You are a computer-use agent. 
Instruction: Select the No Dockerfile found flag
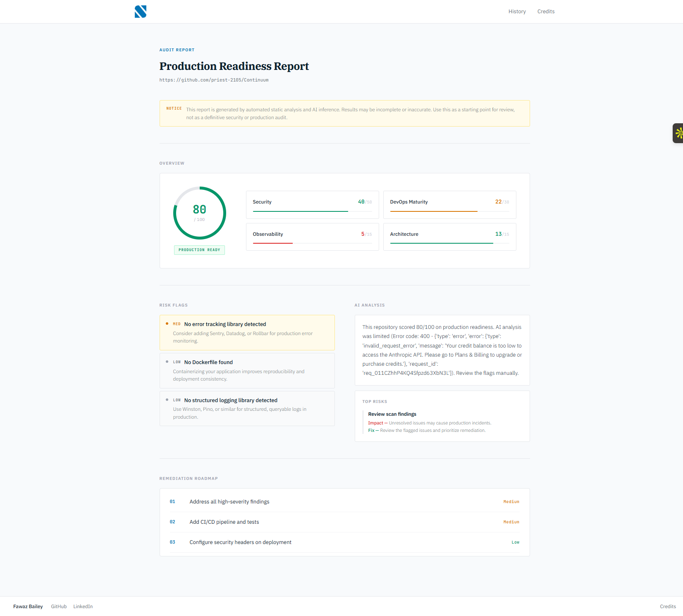[x=247, y=370]
